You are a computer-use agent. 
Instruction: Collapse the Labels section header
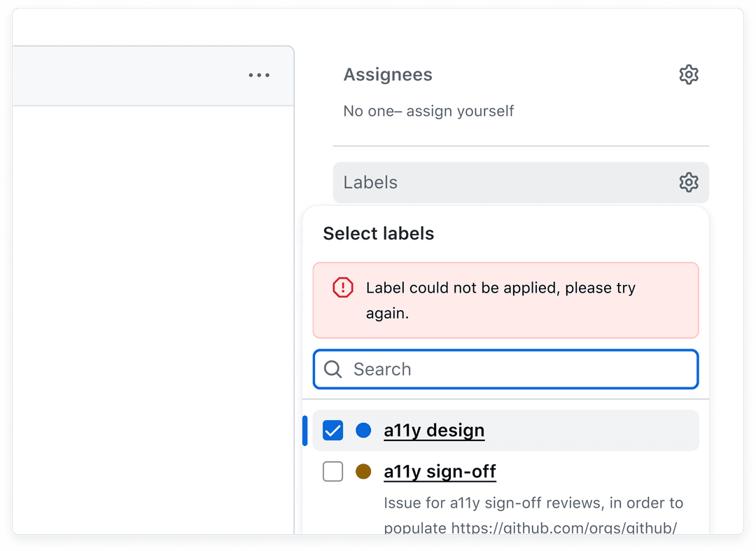370,182
